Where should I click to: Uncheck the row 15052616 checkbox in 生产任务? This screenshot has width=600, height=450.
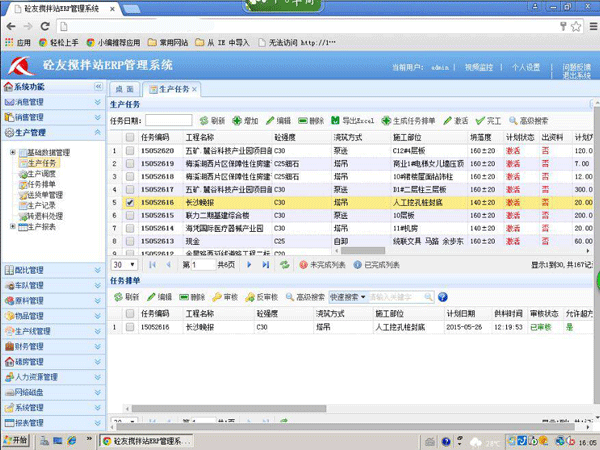130,201
